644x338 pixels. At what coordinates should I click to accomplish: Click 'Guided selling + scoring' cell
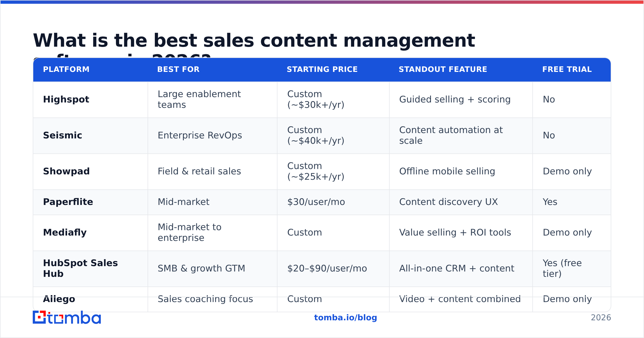click(461, 100)
